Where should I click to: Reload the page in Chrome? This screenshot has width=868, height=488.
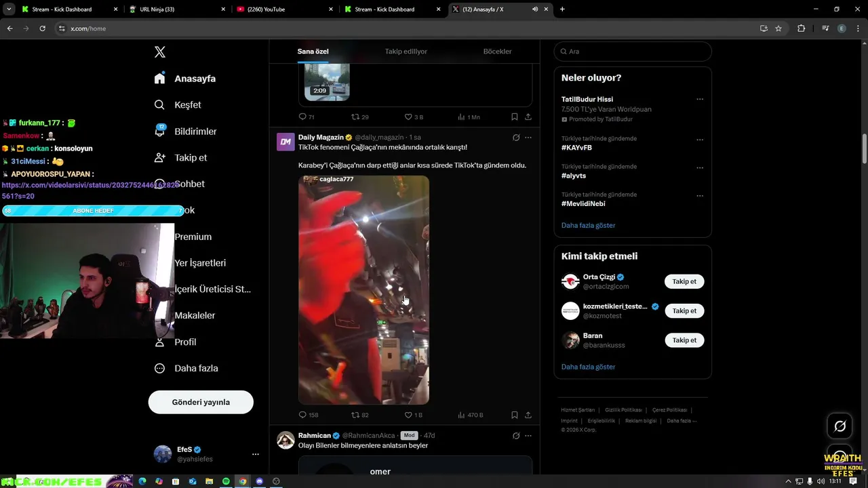tap(42, 28)
